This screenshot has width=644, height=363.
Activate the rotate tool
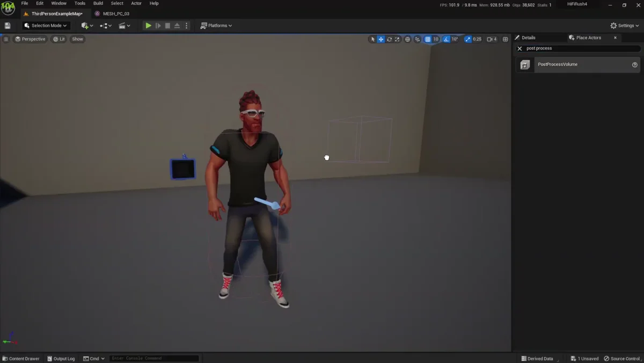[389, 39]
